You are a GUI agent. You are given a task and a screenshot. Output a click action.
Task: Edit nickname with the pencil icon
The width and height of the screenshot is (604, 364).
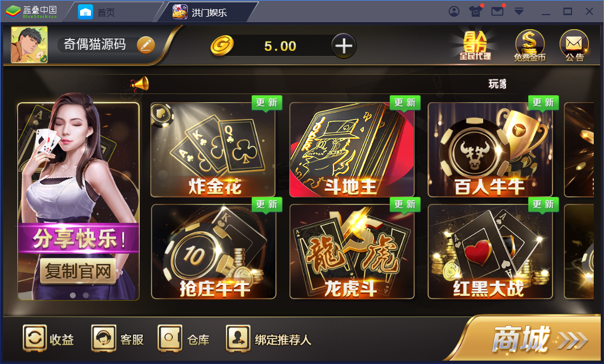(x=146, y=45)
